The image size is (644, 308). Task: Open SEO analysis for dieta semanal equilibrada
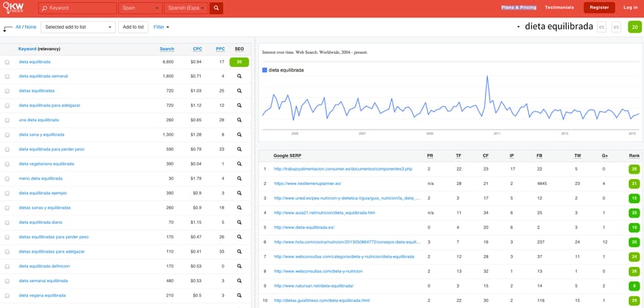click(239, 281)
